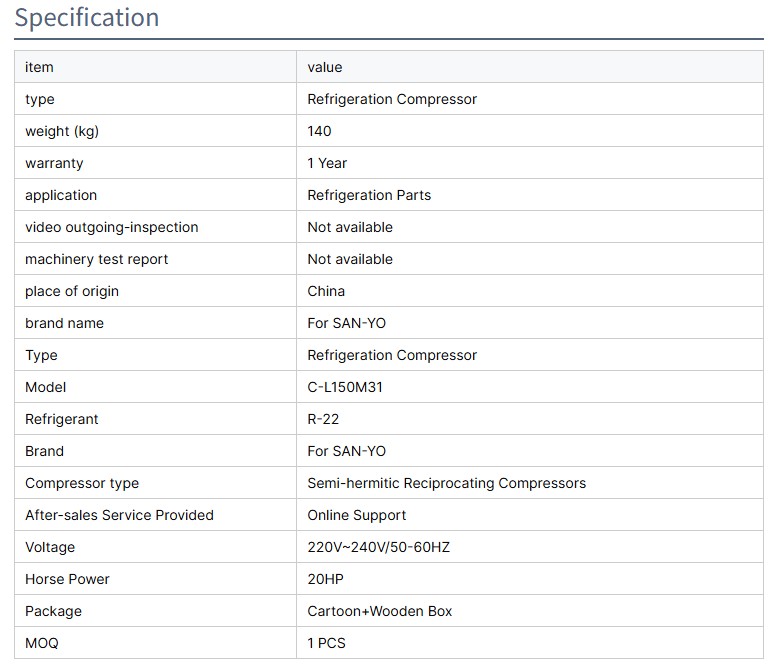Click the place of origin value 'China'
This screenshot has height=670, width=773.
coord(326,291)
